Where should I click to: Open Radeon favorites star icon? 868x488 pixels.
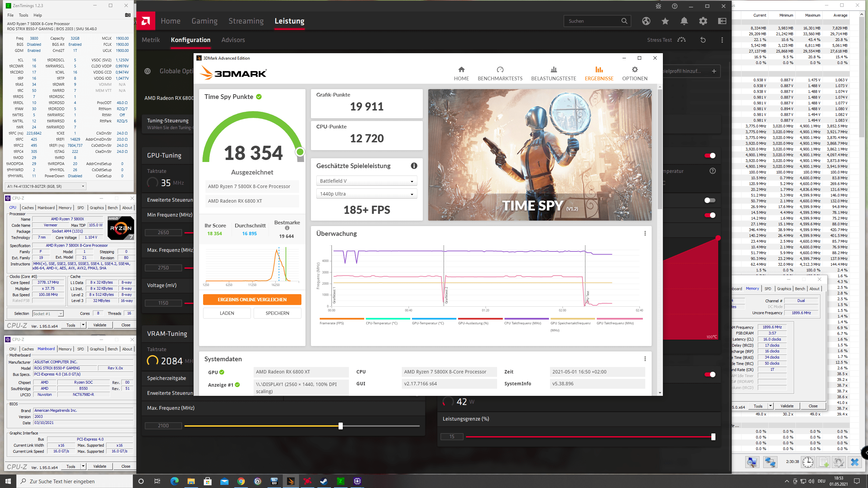click(665, 21)
